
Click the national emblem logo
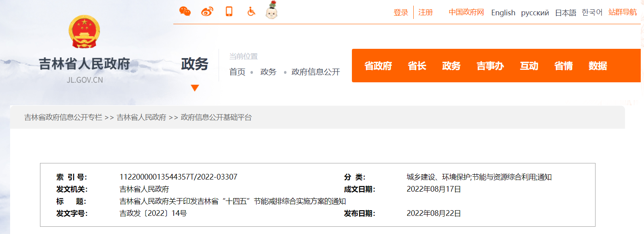[84, 31]
